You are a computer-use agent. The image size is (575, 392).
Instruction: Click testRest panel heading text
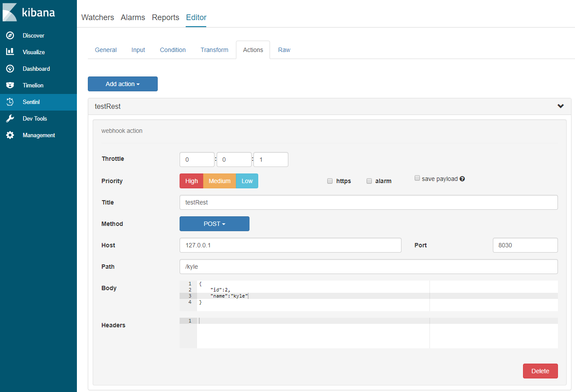[107, 106]
